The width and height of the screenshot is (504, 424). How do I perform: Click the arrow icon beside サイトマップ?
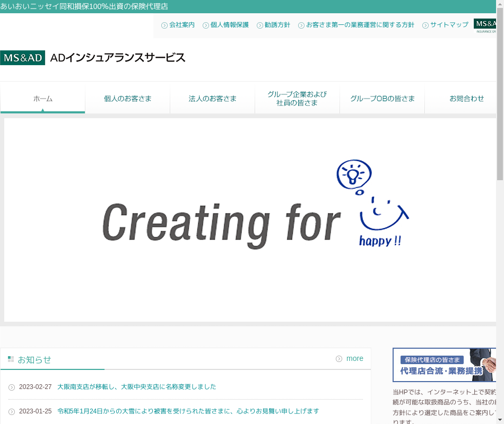click(425, 25)
